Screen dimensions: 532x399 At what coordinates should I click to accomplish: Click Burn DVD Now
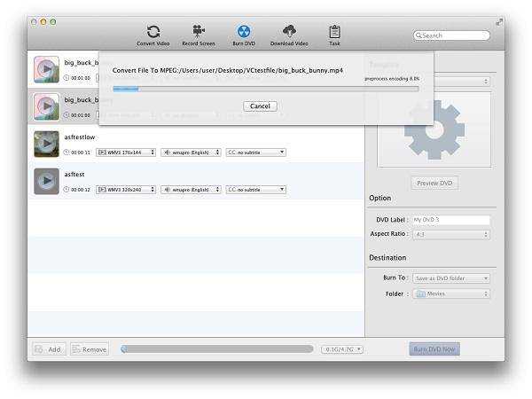pyautogui.click(x=434, y=348)
